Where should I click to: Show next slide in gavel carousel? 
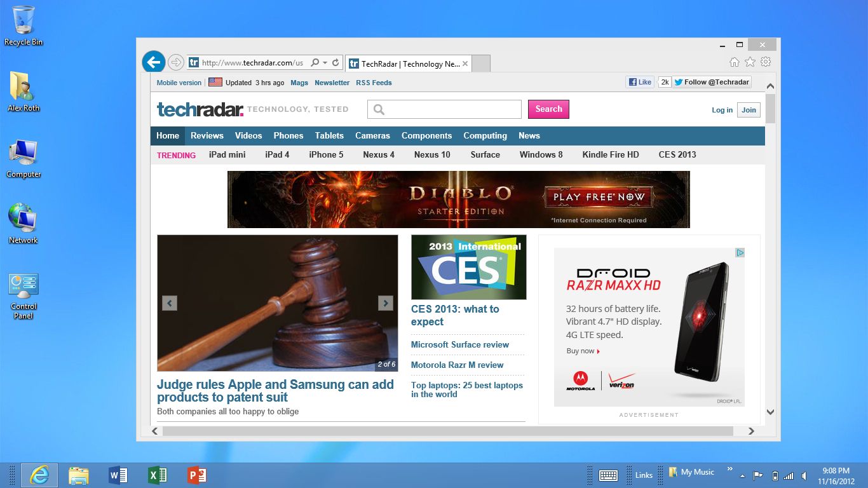[x=386, y=303]
